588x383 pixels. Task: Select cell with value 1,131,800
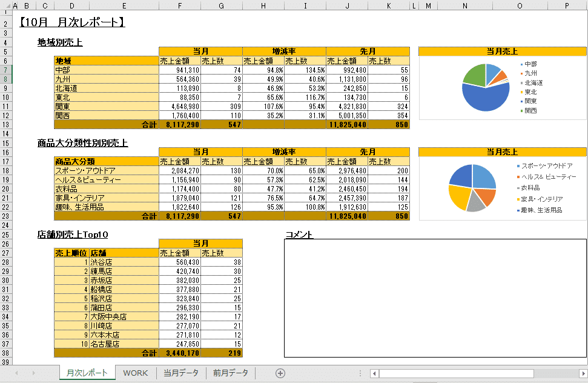click(x=347, y=79)
